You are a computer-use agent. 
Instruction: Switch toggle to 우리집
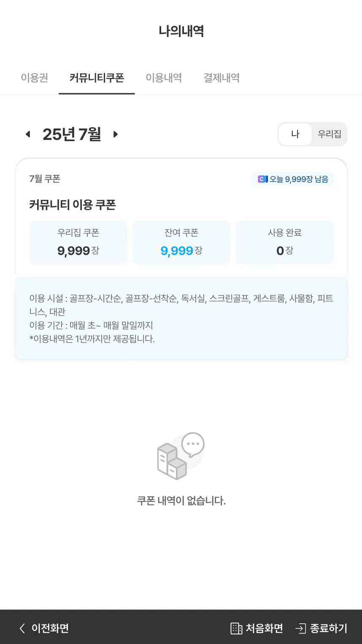pos(330,134)
